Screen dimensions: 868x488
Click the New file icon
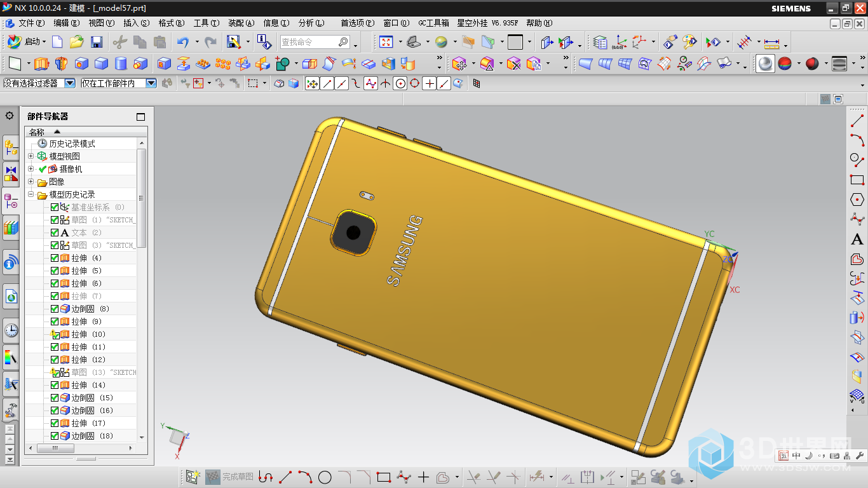coord(57,42)
